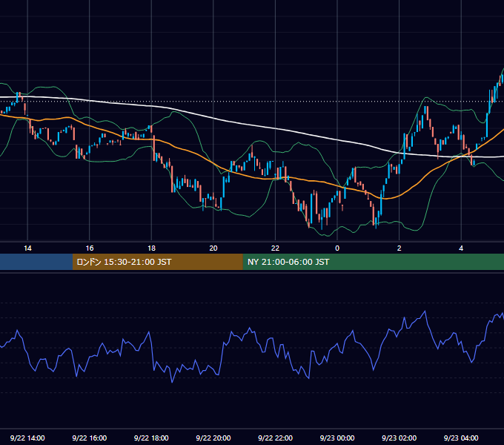Click the 9/22 14:00 date label
This screenshot has width=504, height=445.
27,438
